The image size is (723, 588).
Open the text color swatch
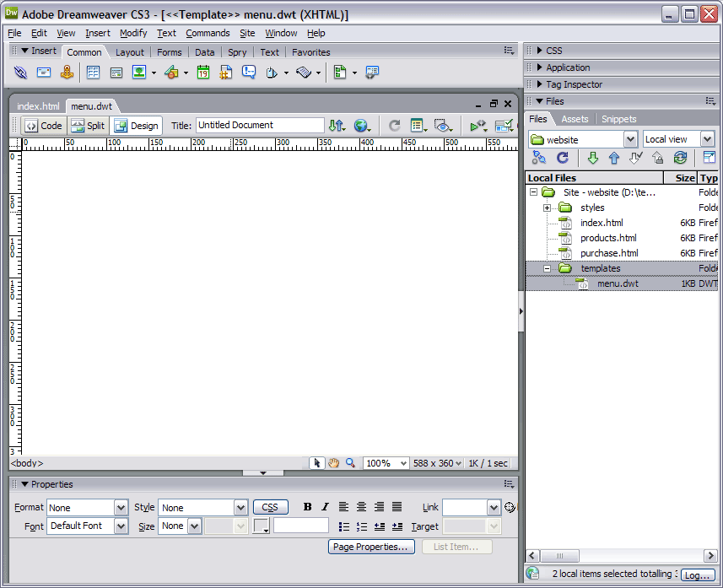(x=262, y=526)
